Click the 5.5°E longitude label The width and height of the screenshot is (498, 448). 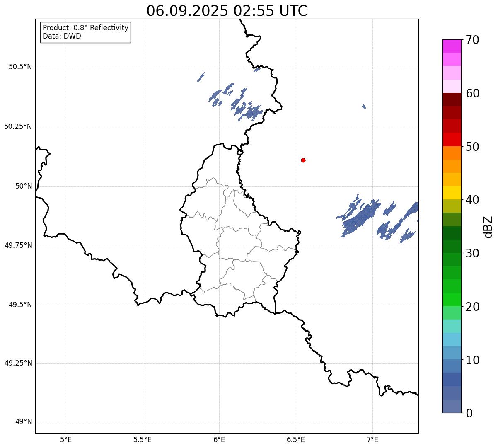coord(143,439)
